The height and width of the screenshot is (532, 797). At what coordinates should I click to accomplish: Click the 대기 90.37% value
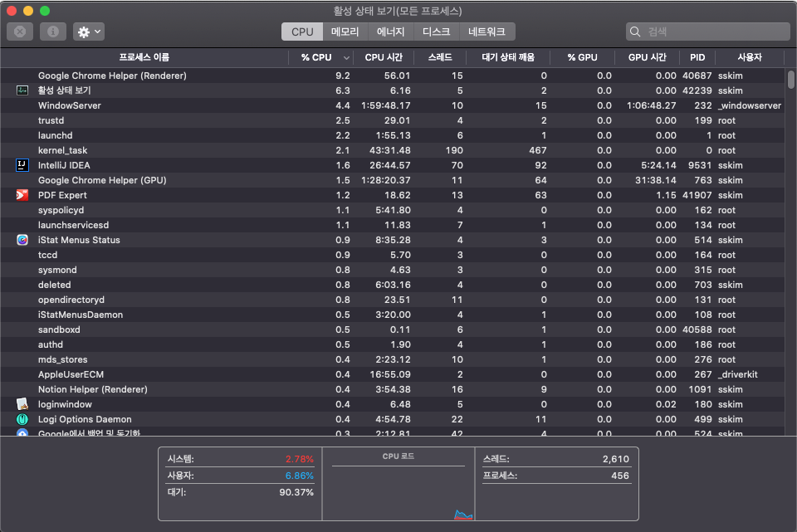296,492
